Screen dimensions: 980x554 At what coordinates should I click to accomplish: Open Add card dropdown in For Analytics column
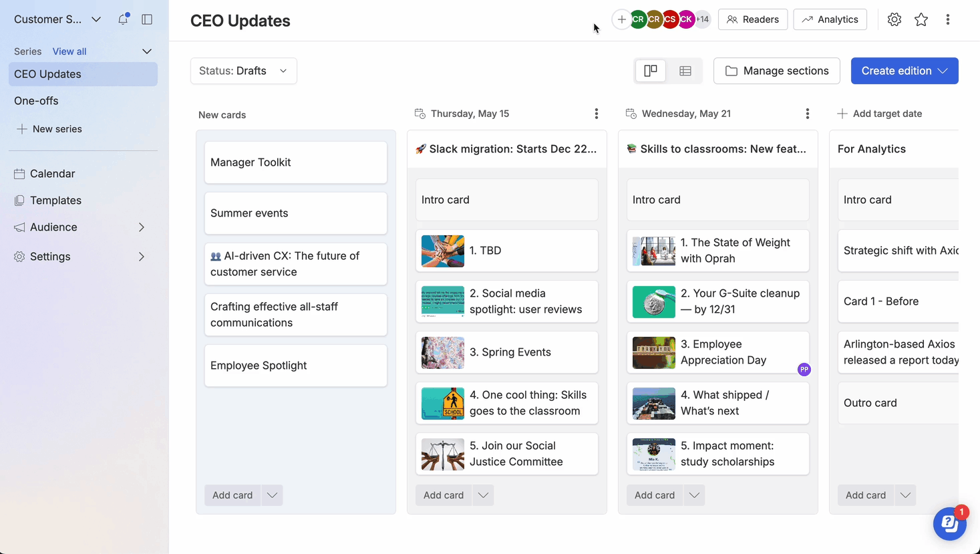coord(905,495)
